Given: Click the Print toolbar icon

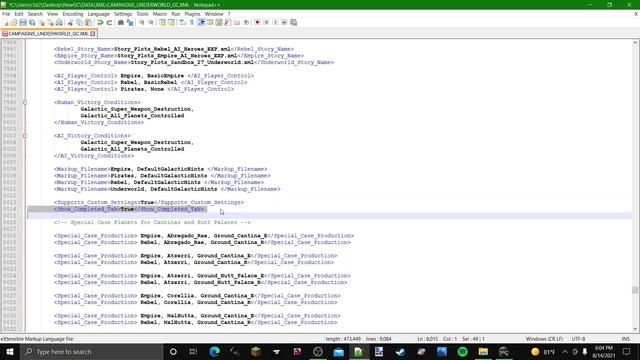Looking at the screenshot, I should (59, 22).
